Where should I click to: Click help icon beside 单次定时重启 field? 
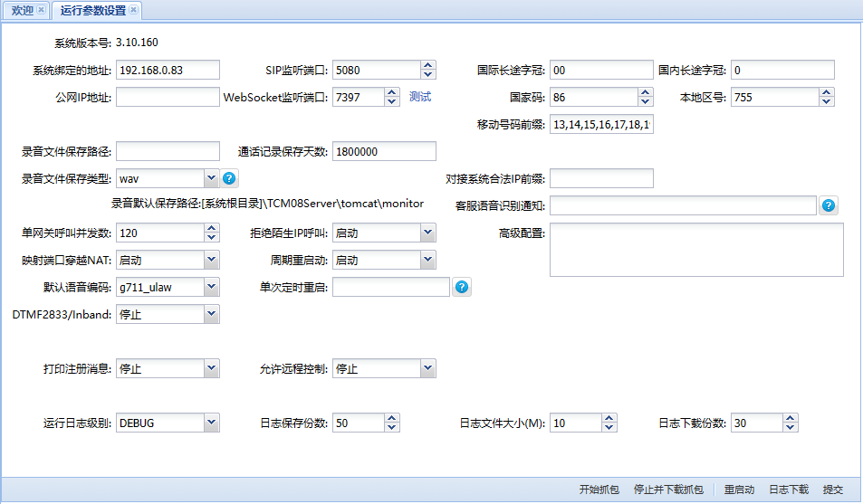pos(462,287)
